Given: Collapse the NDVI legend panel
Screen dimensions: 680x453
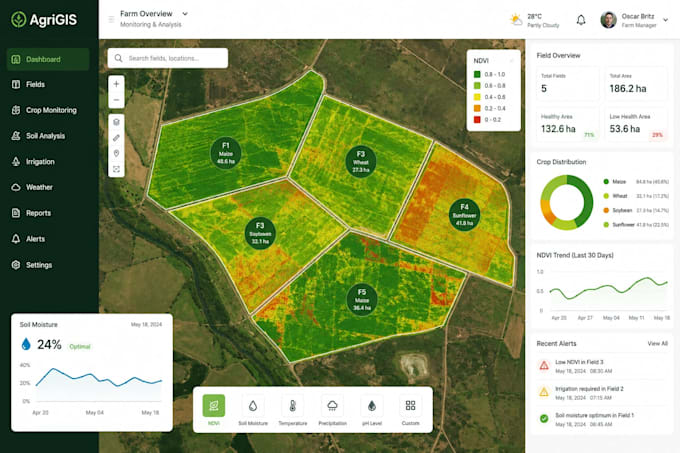Looking at the screenshot, I should click(512, 61).
